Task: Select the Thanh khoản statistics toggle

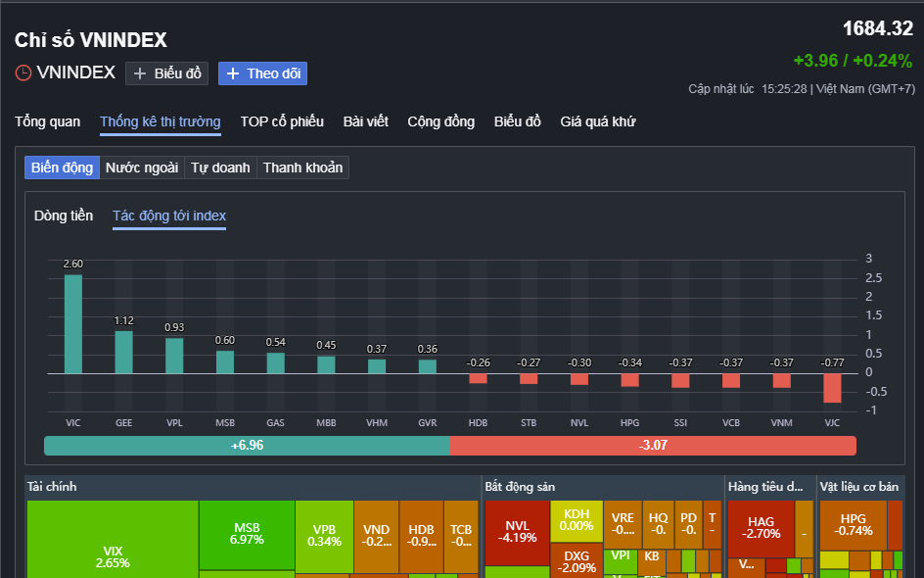Action: point(302,168)
